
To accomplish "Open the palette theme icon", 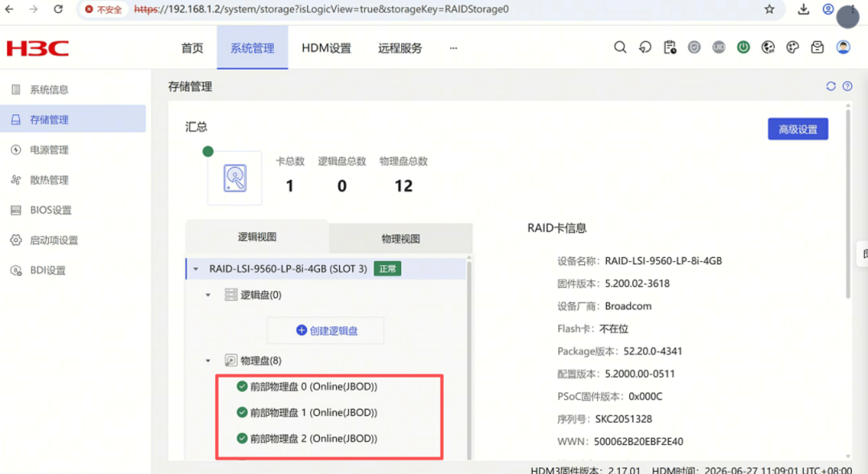I will tap(792, 47).
